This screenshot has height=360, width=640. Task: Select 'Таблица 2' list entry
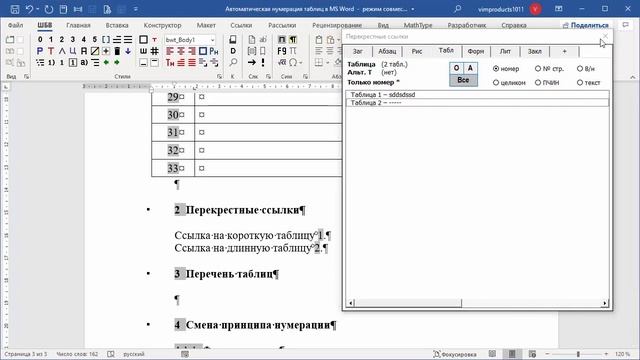click(477, 103)
